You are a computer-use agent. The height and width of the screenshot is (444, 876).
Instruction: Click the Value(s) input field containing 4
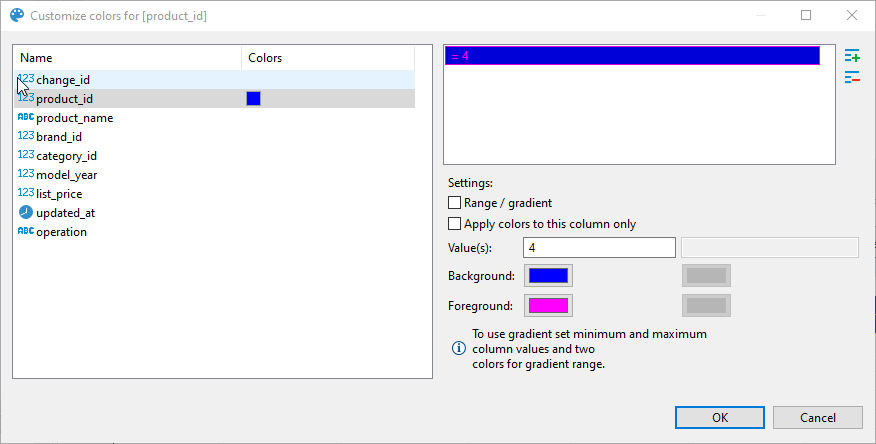tap(599, 247)
